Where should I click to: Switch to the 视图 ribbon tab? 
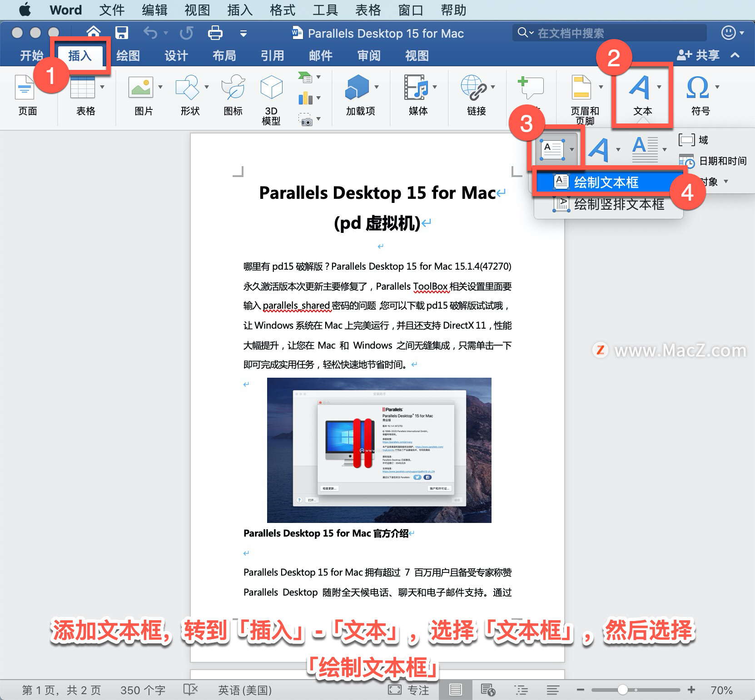tap(417, 55)
